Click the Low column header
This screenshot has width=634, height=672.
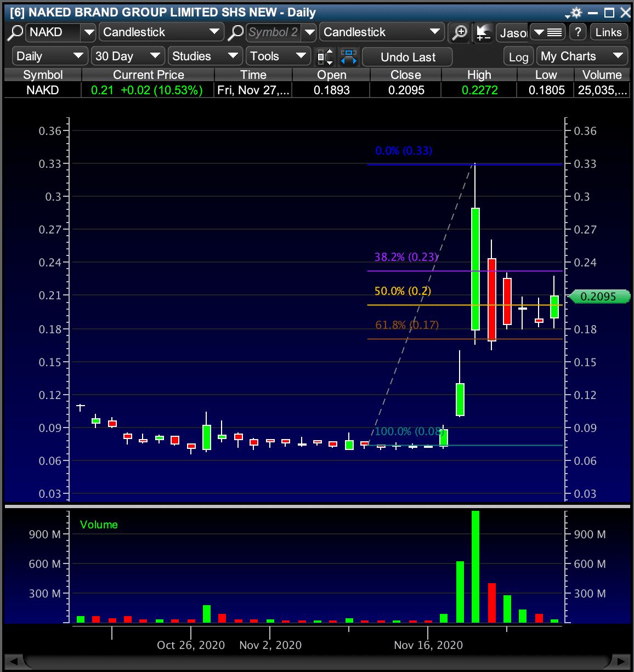pos(546,75)
